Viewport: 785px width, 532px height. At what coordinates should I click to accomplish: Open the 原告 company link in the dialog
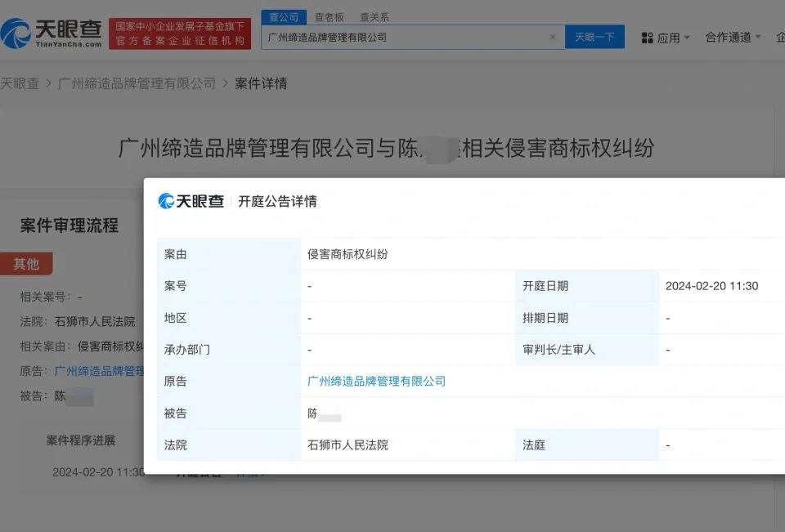click(376, 382)
